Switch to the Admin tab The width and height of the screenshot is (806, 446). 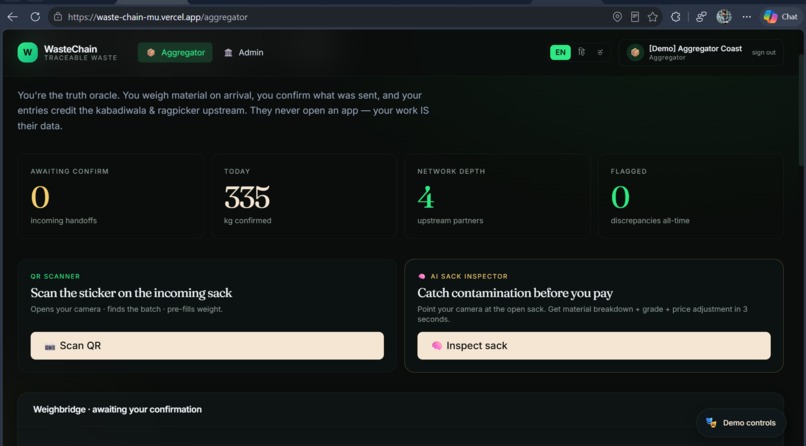244,52
